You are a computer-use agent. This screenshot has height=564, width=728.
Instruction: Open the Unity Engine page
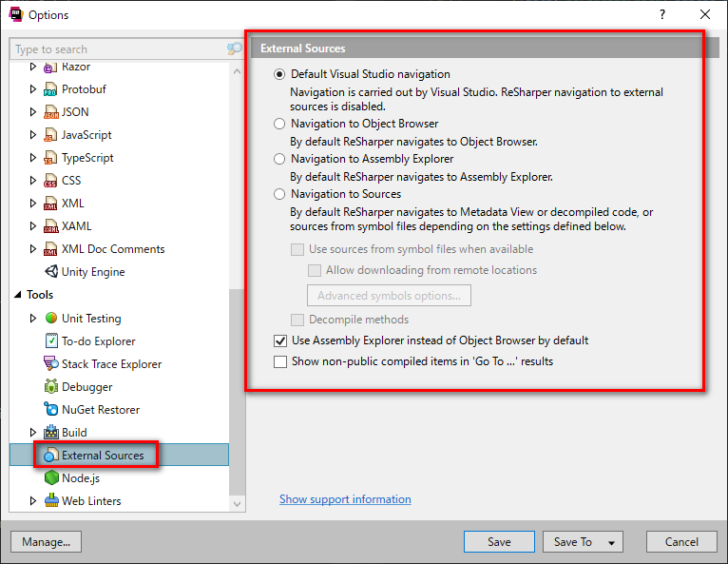(x=93, y=272)
